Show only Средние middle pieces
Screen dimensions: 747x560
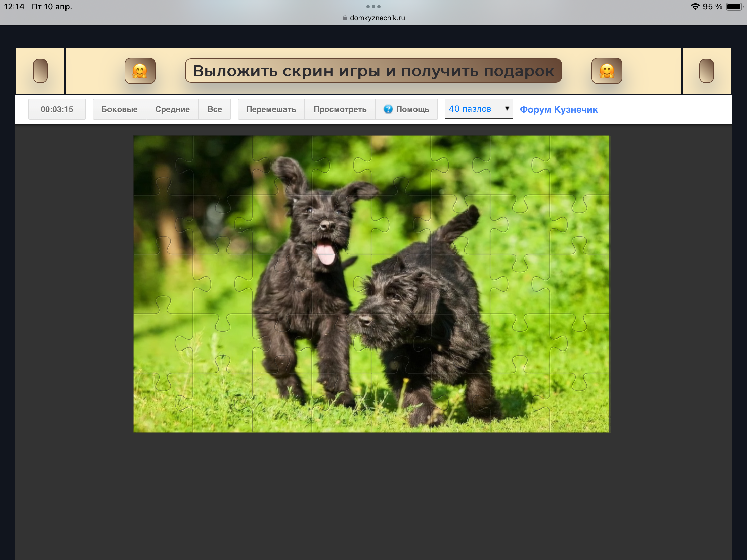tap(172, 109)
